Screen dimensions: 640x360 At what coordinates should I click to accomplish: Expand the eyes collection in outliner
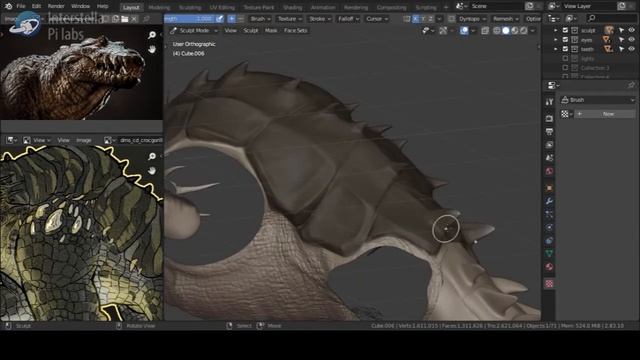click(x=555, y=40)
